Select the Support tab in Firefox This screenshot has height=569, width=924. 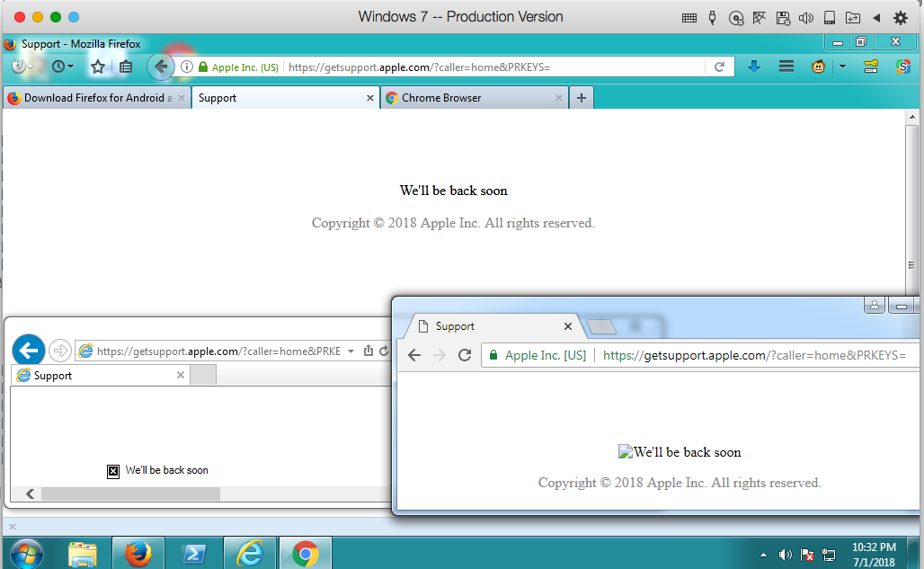(x=285, y=98)
